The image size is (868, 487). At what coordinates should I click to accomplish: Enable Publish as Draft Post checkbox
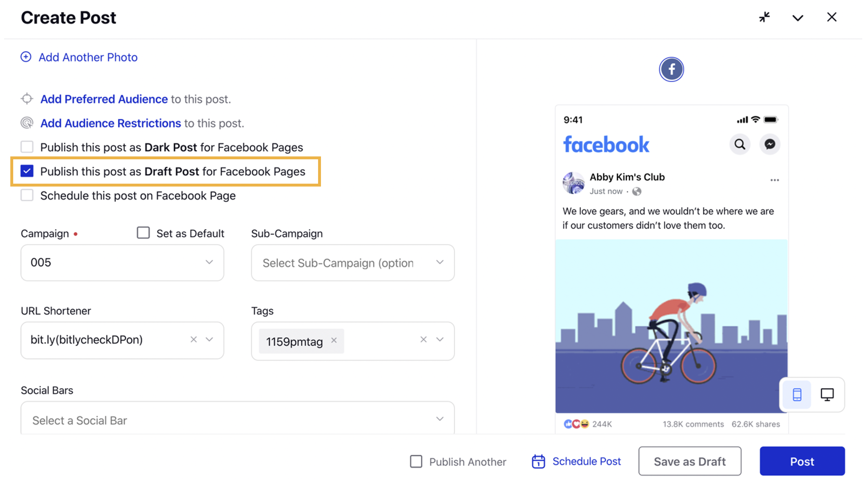pyautogui.click(x=27, y=171)
